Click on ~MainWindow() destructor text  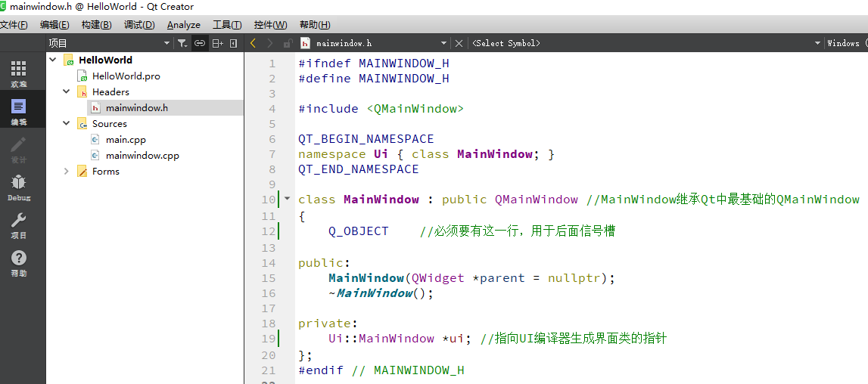tap(381, 293)
